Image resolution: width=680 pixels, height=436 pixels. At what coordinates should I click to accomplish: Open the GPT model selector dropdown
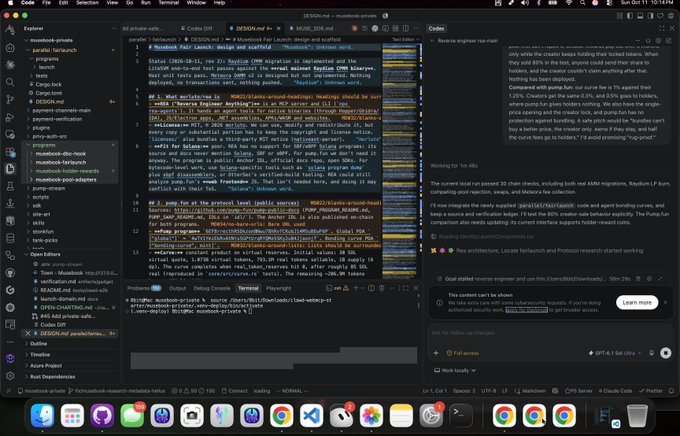[x=615, y=353]
